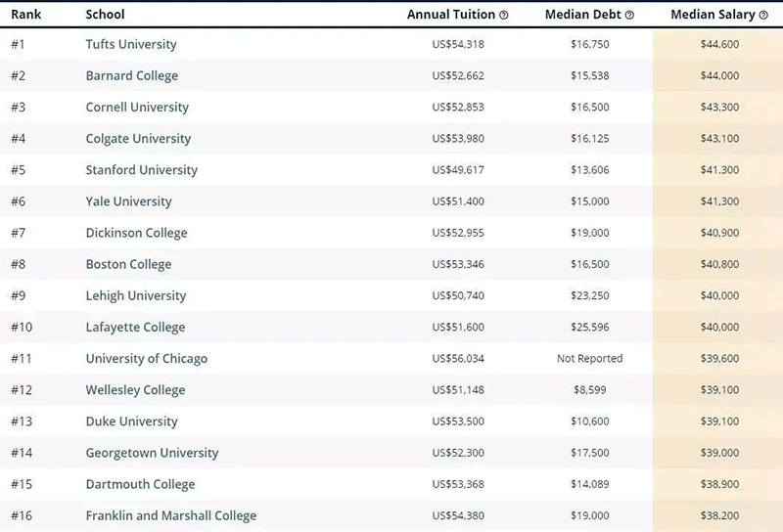783x532 pixels.
Task: Open the Tufts University link
Action: [x=131, y=44]
